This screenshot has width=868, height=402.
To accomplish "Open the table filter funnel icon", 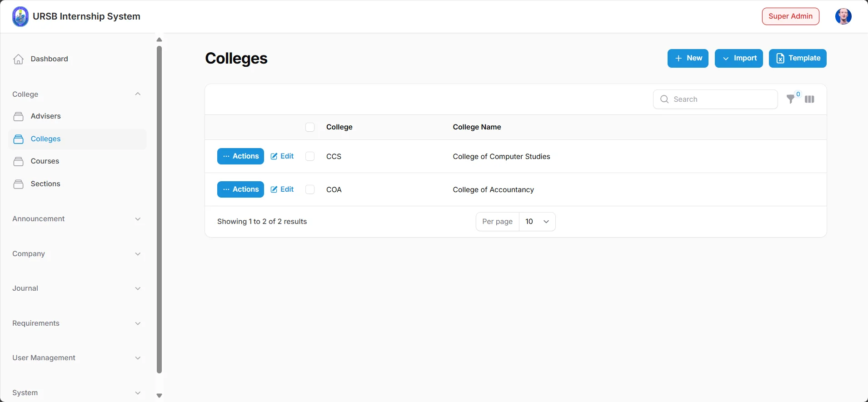I will click(x=791, y=99).
